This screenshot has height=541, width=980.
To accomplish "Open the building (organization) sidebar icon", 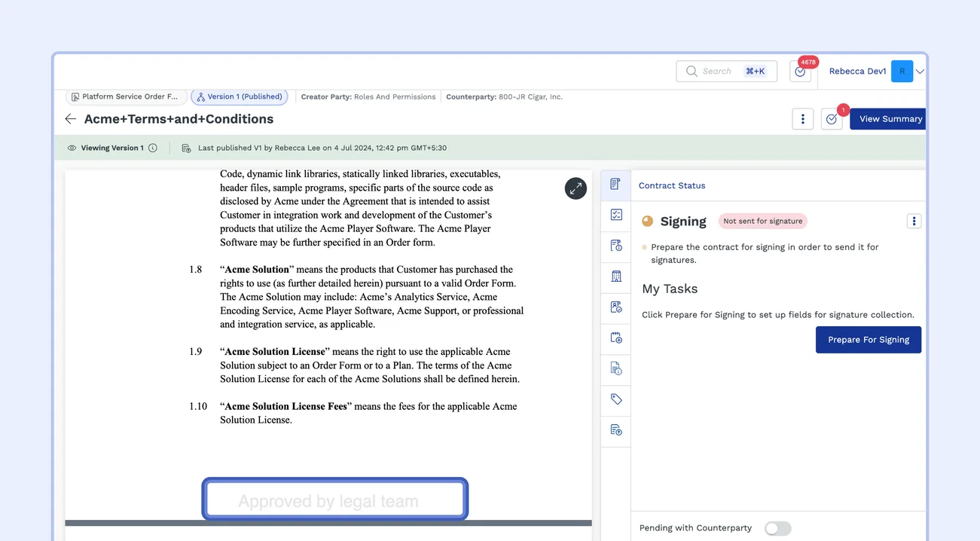I will tap(616, 277).
